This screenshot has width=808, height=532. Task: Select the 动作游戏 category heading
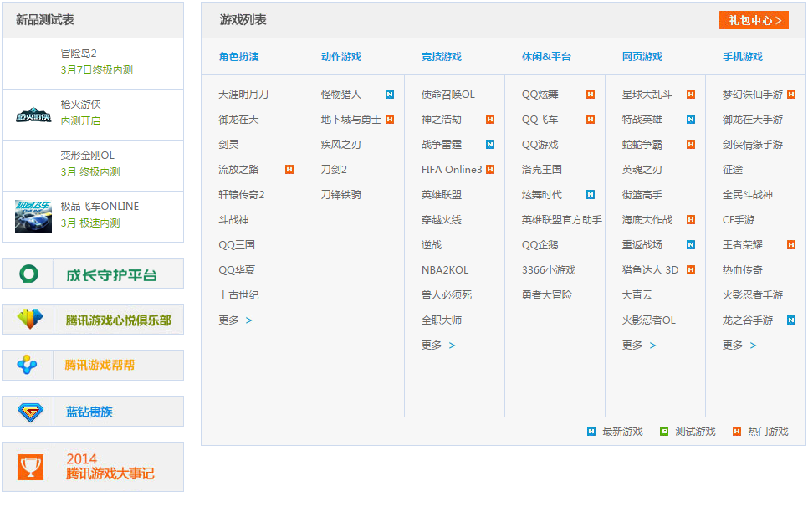tap(341, 57)
